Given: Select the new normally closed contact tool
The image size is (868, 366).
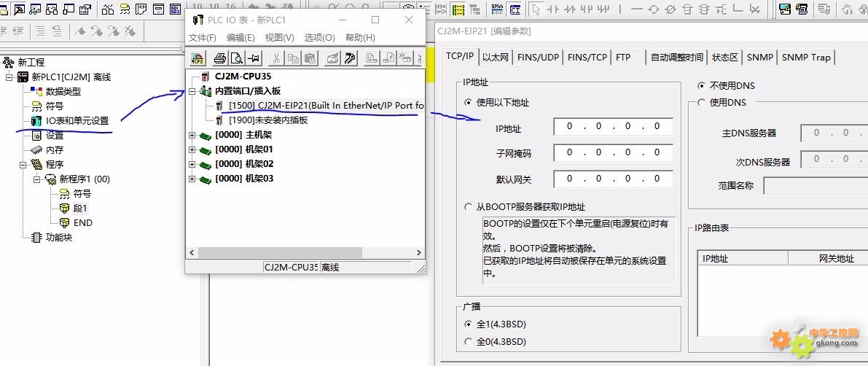Looking at the screenshot, I should (569, 9).
